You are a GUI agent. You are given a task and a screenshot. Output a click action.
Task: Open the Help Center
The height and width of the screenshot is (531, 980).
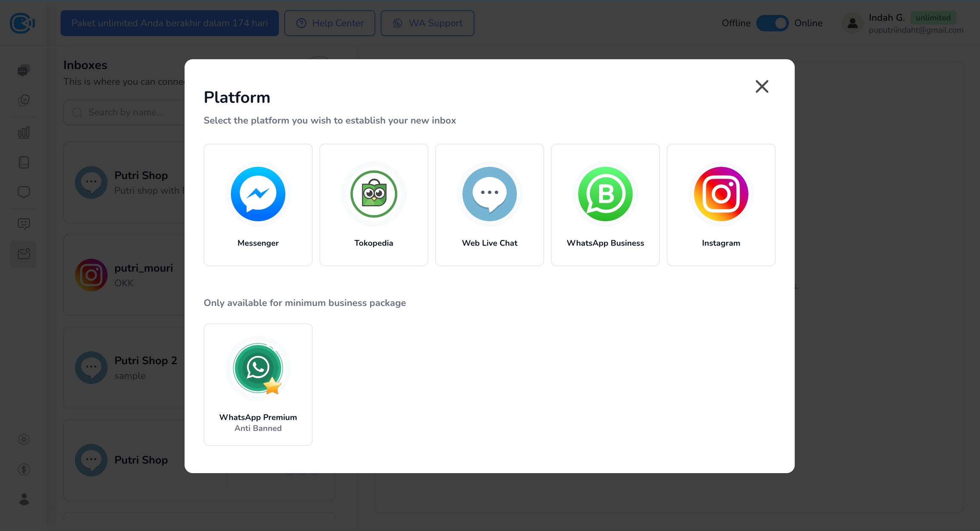point(330,23)
